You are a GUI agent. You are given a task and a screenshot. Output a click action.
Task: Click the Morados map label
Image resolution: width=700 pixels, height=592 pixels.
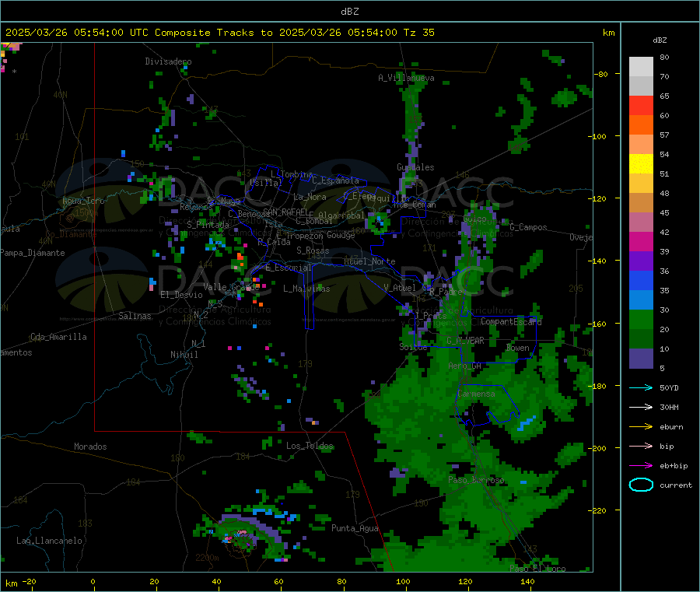pos(91,447)
